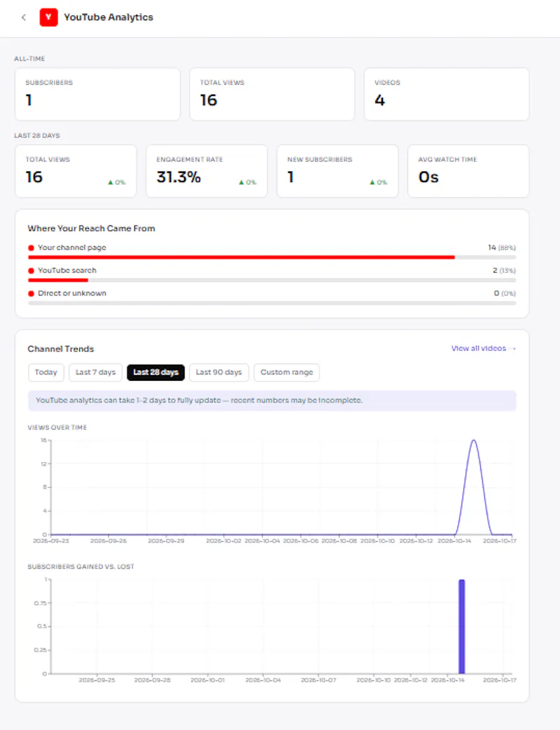Click the Subscribers Gained vs. Lost label

click(81, 567)
